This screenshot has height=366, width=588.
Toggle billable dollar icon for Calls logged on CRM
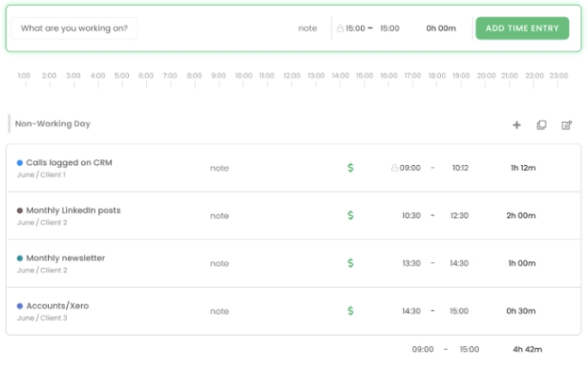pyautogui.click(x=351, y=168)
